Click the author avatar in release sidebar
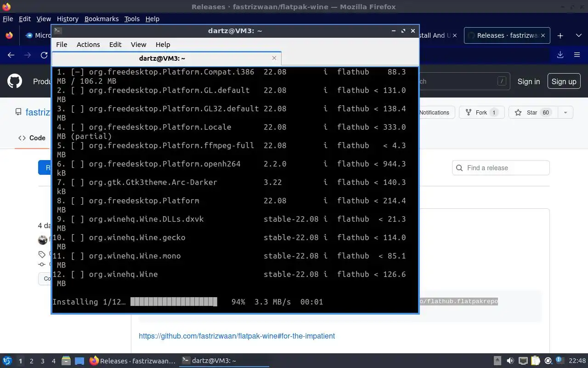Image resolution: width=588 pixels, height=368 pixels. tap(43, 240)
